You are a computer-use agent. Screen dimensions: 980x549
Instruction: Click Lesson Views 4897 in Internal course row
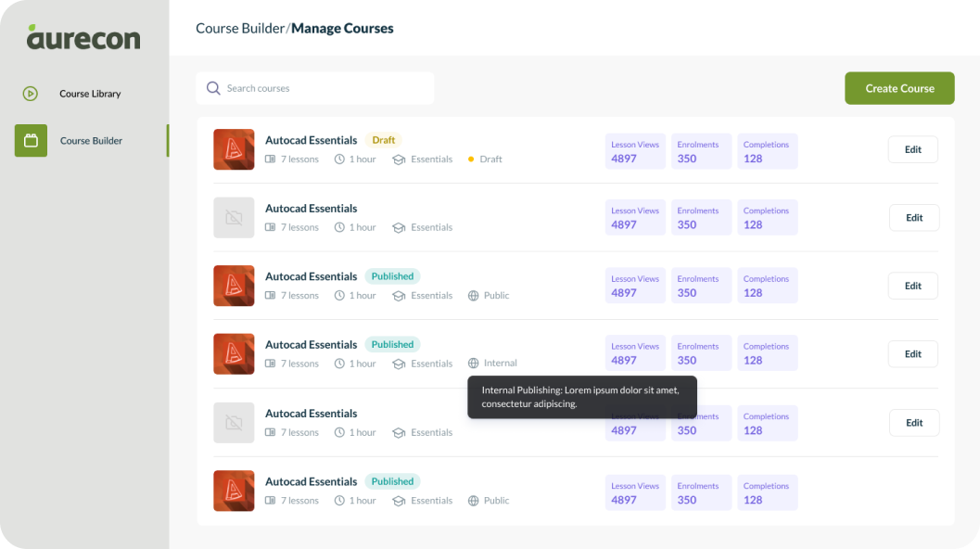click(x=635, y=353)
